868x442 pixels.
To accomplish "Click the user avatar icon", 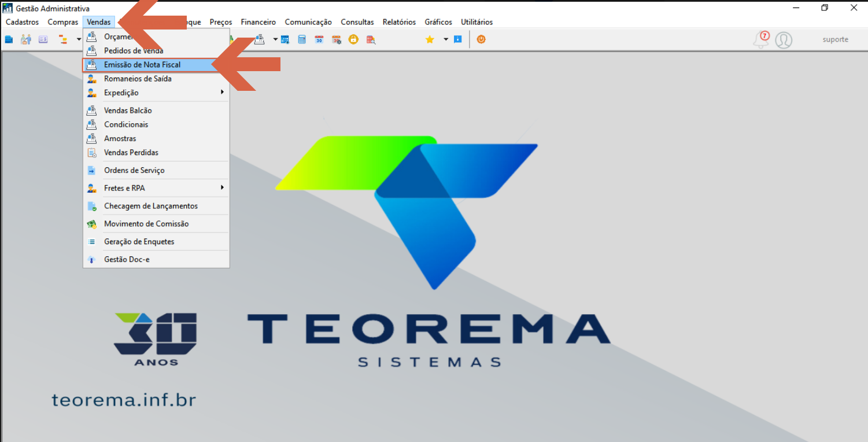I will [784, 40].
